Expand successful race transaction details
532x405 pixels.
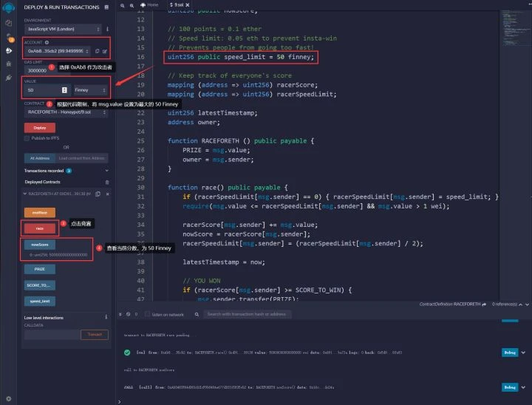524,353
